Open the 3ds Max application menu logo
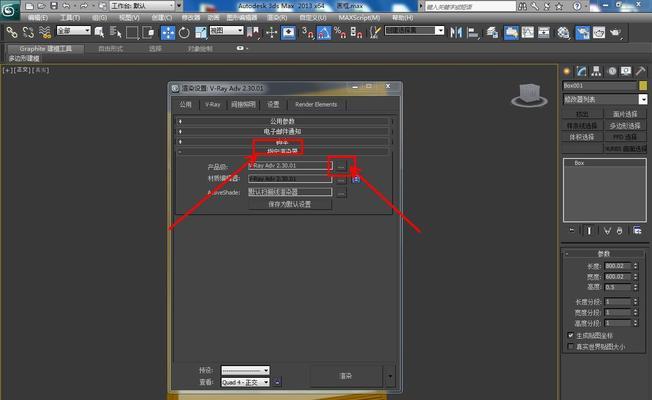Viewport: 652px width, 400px height. tap(9, 10)
